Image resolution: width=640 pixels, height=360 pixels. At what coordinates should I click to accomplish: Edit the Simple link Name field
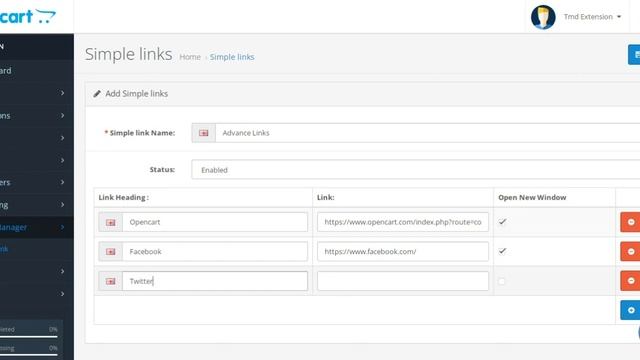(x=427, y=133)
